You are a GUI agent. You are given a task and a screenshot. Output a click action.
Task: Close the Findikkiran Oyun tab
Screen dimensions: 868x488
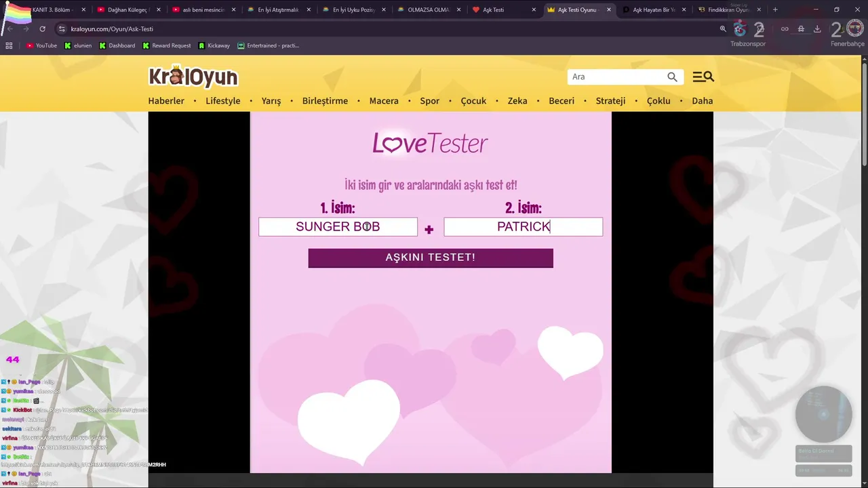point(759,10)
